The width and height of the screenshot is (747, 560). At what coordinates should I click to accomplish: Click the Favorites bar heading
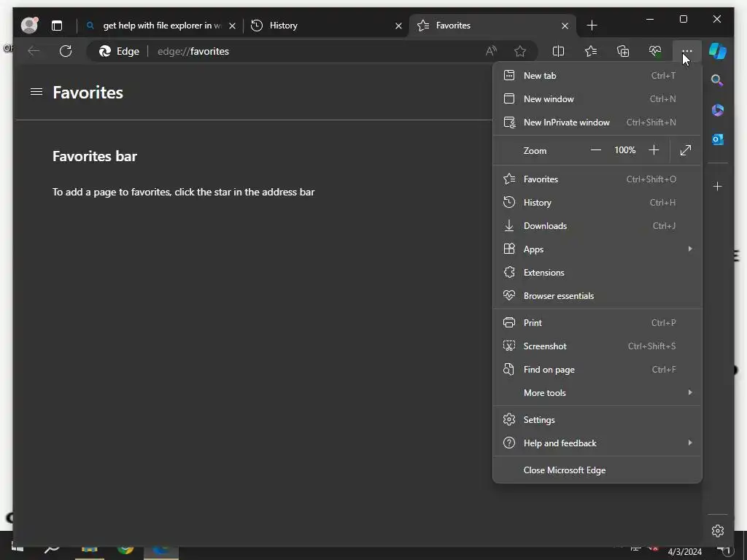[x=95, y=156]
